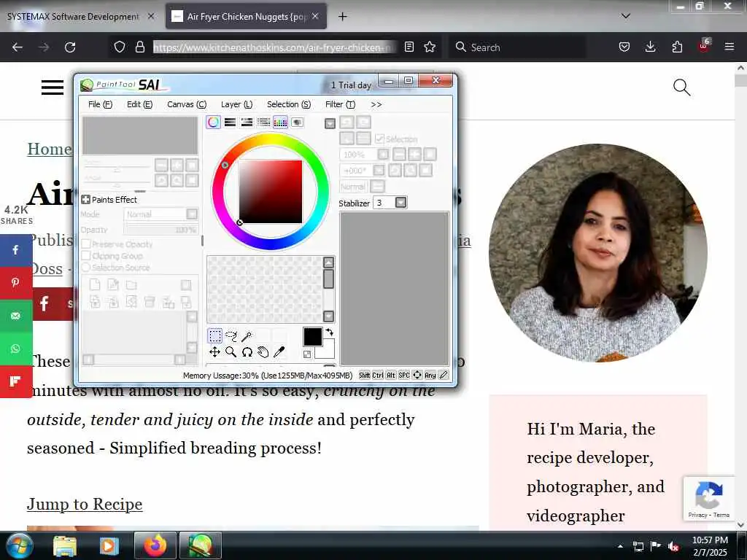747x560 pixels.
Task: Open the website hamburger menu
Action: point(53,87)
